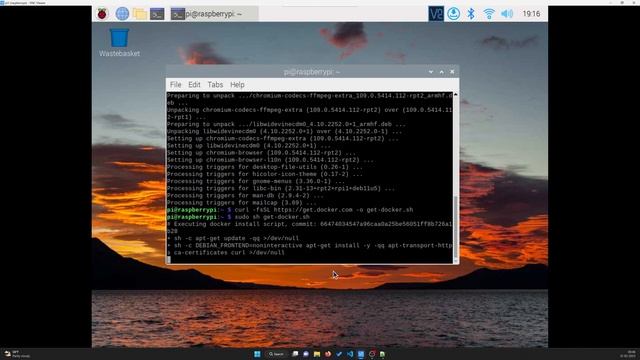Click 'Processing triggers for mailcap' line
640x360 pixels.
pyautogui.click(x=241, y=202)
